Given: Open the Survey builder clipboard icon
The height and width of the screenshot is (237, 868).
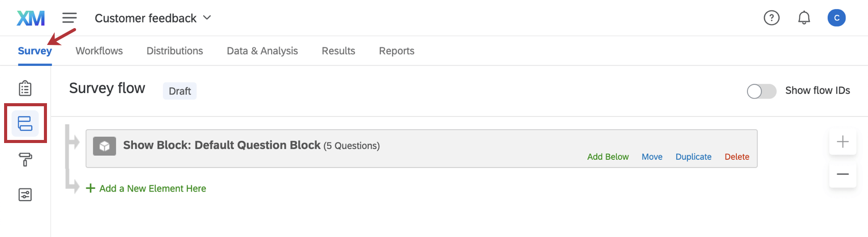Looking at the screenshot, I should pyautogui.click(x=25, y=88).
